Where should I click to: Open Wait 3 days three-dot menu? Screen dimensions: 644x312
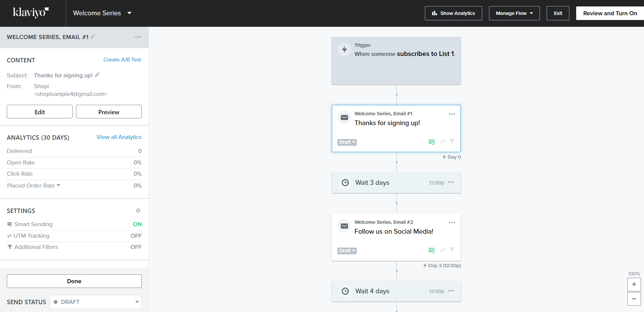tap(451, 182)
